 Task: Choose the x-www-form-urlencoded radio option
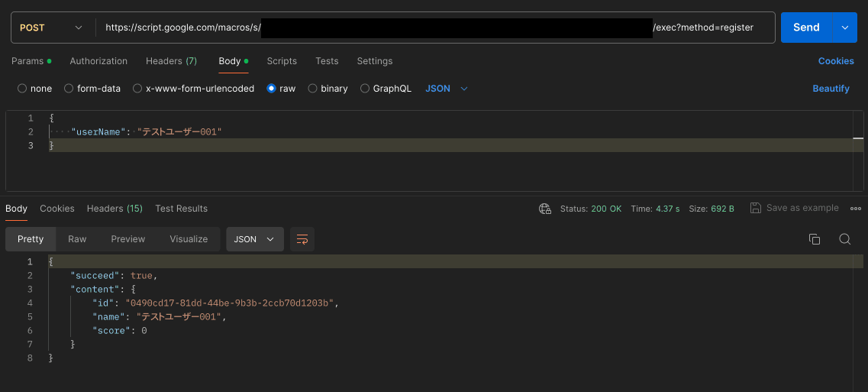click(x=137, y=89)
